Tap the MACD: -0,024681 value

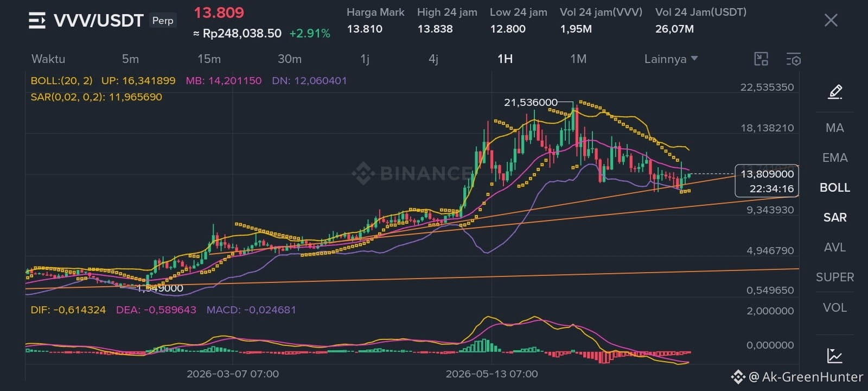251,310
